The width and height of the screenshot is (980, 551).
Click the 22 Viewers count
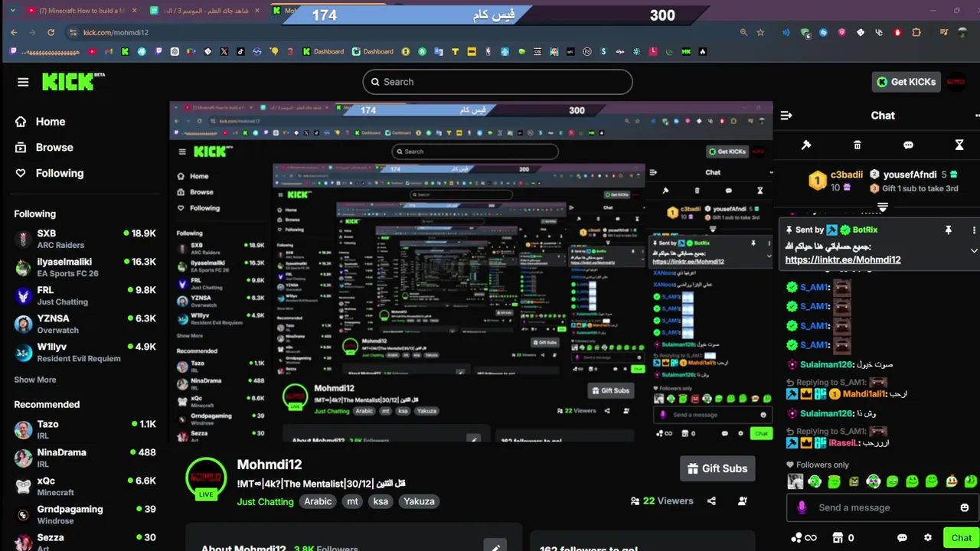click(661, 501)
